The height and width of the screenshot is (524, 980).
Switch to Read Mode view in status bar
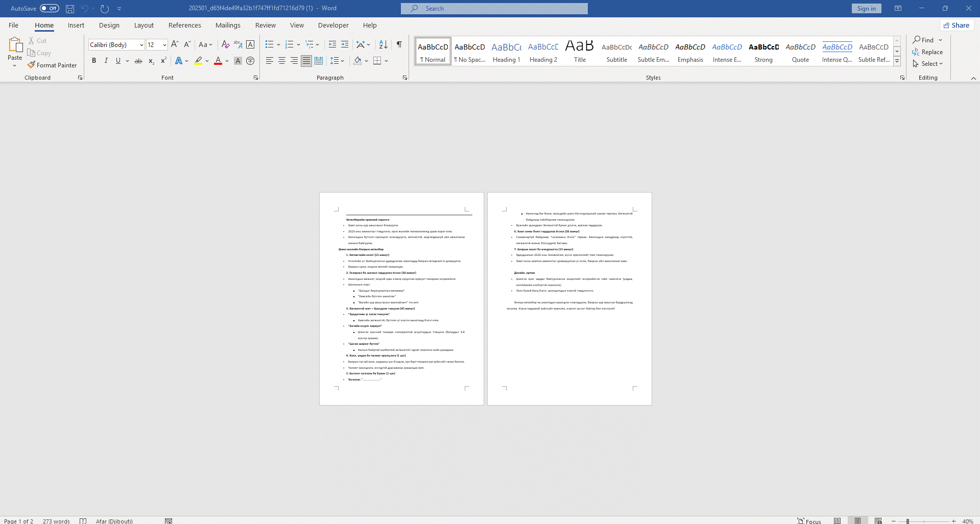[x=837, y=521]
